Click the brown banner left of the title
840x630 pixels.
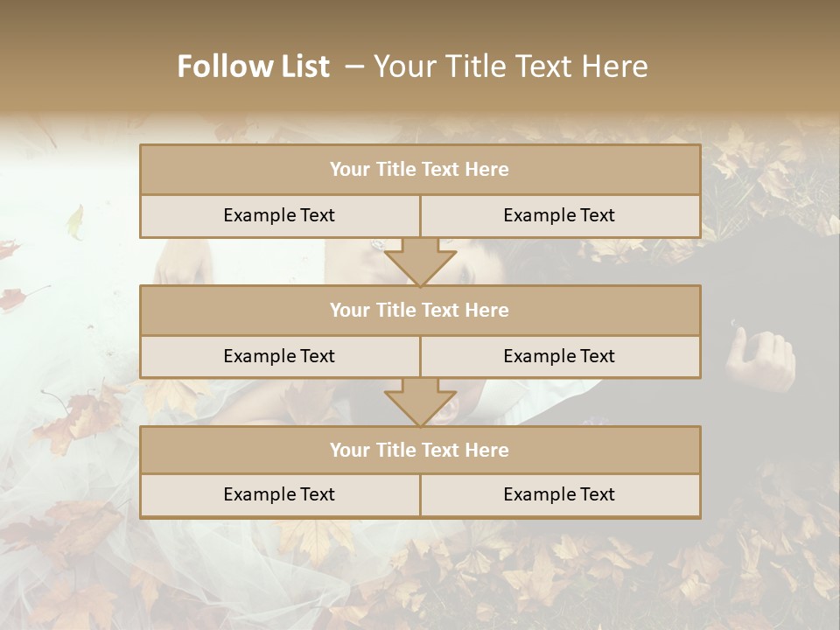click(79, 61)
